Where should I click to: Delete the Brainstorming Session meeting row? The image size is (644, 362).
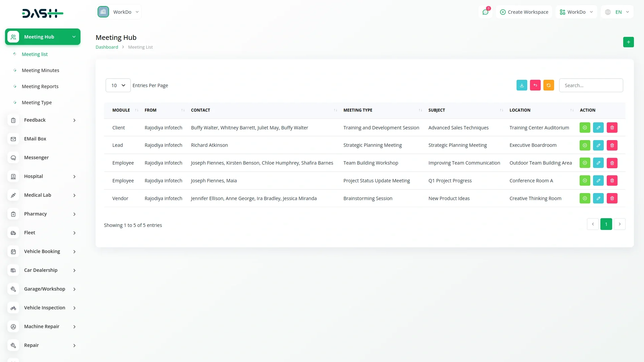(x=612, y=198)
